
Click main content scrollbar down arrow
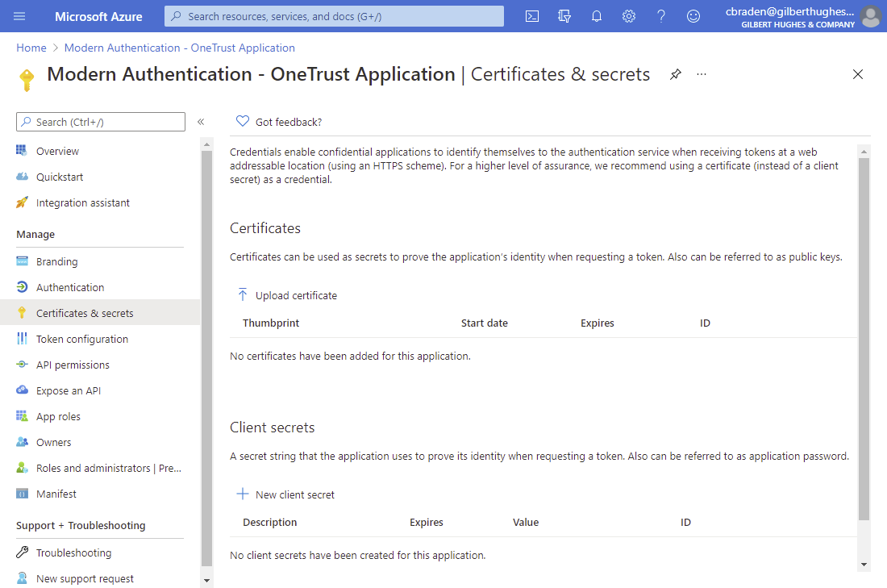pyautogui.click(x=864, y=565)
